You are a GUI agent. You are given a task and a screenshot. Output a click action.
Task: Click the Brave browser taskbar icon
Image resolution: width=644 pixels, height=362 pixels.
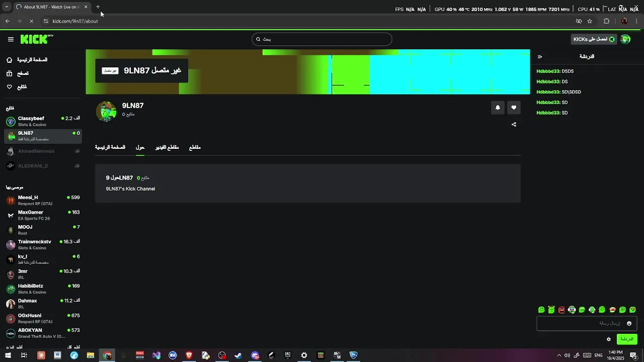[x=189, y=355]
